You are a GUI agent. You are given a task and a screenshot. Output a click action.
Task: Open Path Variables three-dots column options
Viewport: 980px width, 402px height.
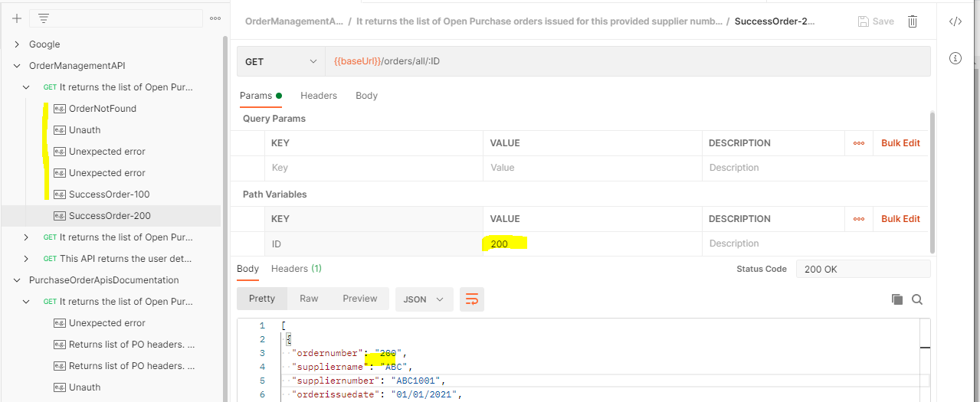point(859,219)
